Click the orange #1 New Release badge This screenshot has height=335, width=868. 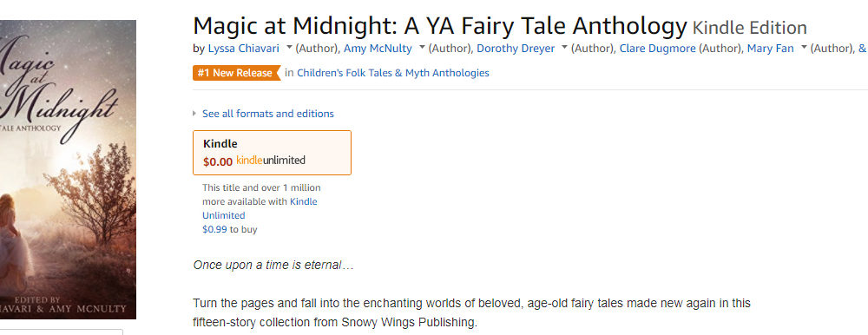pos(236,73)
